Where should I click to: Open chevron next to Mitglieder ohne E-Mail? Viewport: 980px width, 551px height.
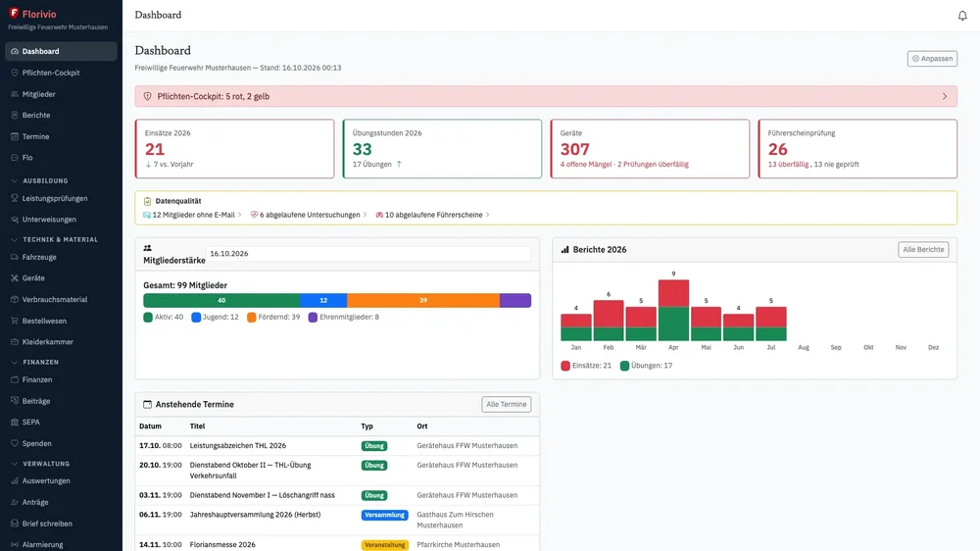(240, 215)
